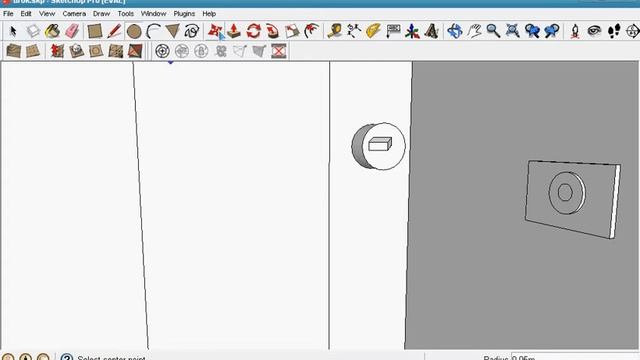This screenshot has height=360, width=640.
Task: Choose the Sandbox Stamp tool
Action: tap(76, 51)
